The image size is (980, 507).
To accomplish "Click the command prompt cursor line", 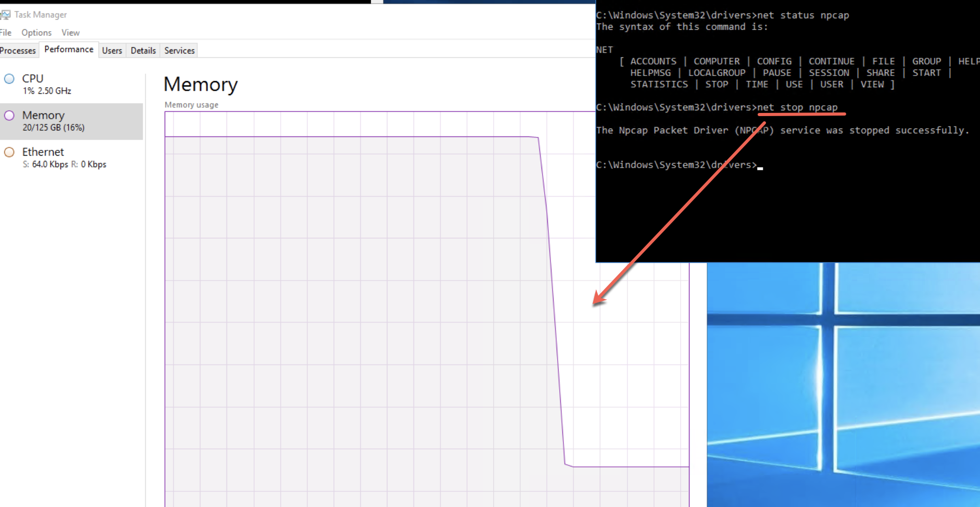I will pos(680,165).
